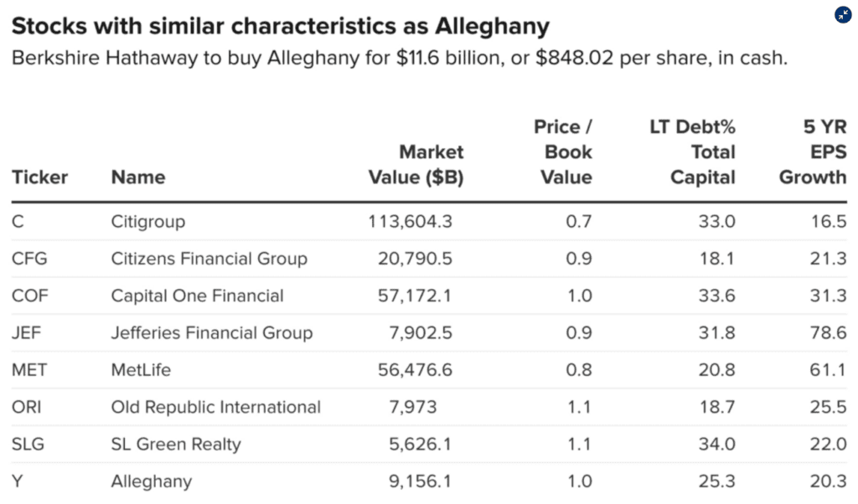Select the SLG ticker symbol
Screen dimensions: 858x504
pyautogui.click(x=29, y=445)
